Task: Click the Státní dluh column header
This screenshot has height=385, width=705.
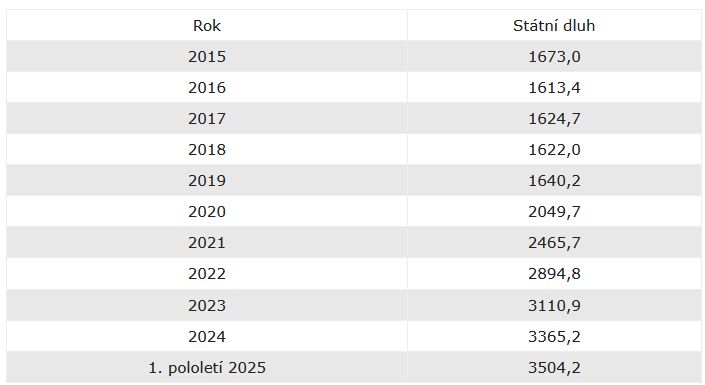Action: (x=554, y=26)
